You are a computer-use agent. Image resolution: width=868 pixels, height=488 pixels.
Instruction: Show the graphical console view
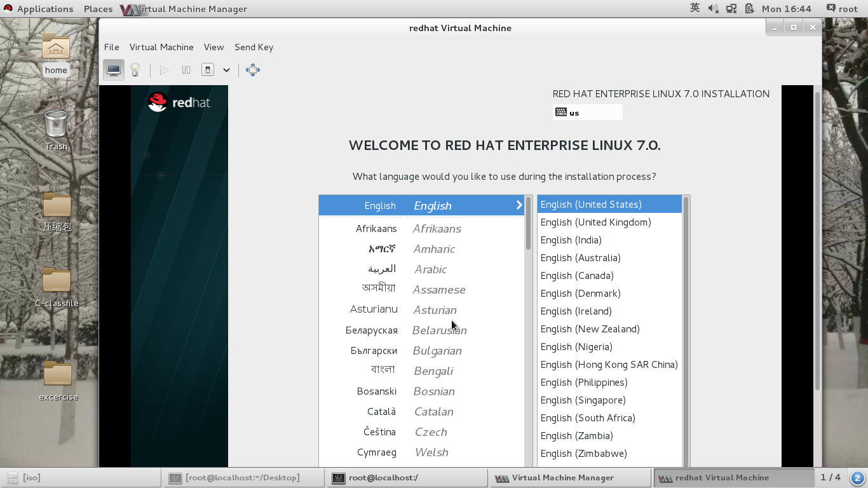coord(114,70)
